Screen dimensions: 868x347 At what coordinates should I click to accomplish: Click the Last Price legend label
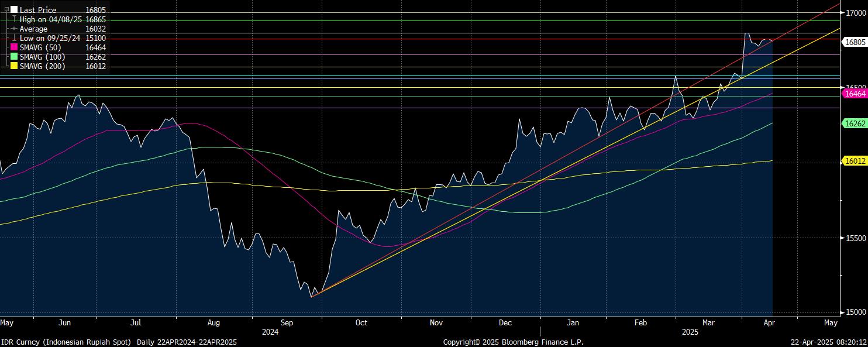click(x=38, y=10)
